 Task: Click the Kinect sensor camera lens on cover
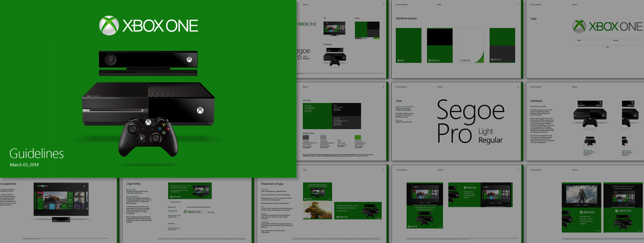coord(111,59)
